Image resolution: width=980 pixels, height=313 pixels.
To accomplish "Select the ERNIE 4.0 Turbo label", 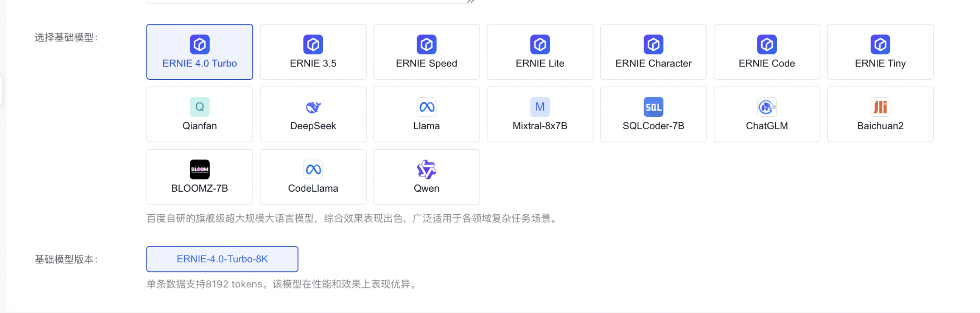I will 200,64.
